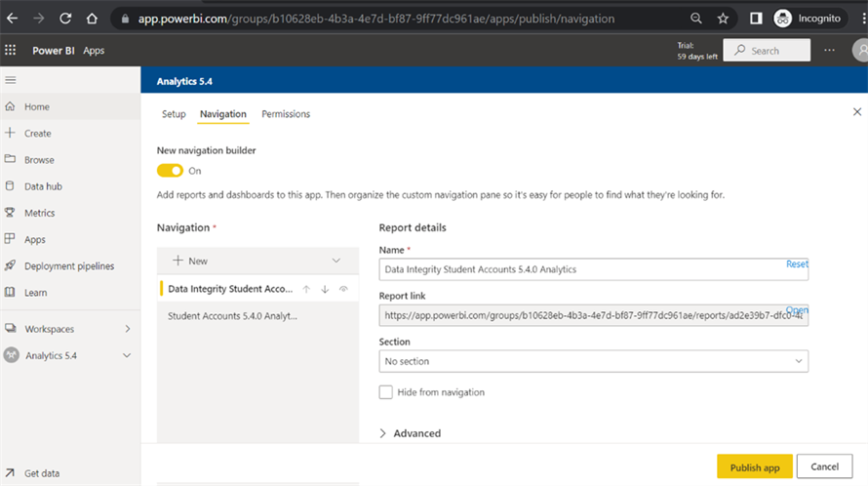Click the browser back arrow
868x486 pixels.
(x=12, y=19)
